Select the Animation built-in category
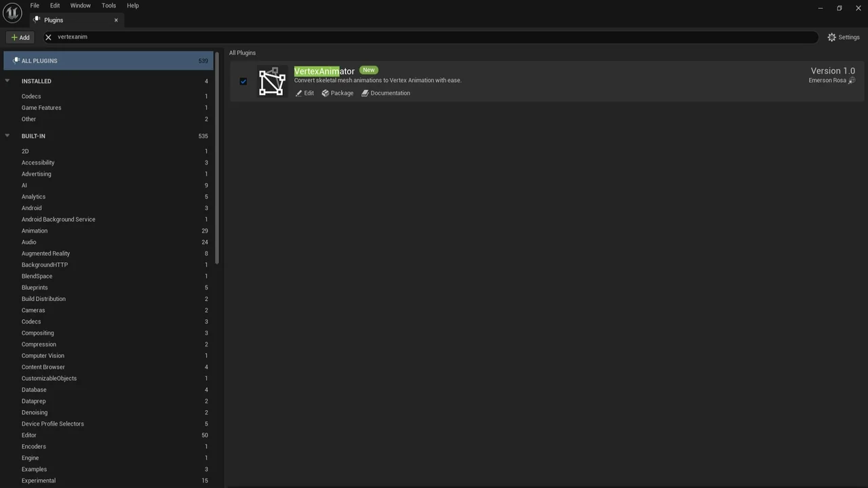The image size is (868, 488). 35,230
